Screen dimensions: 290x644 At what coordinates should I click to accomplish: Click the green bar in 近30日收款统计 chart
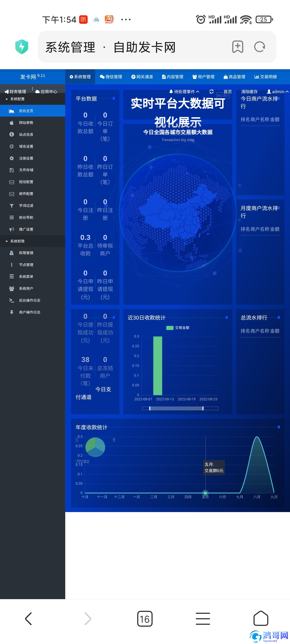(x=158, y=366)
